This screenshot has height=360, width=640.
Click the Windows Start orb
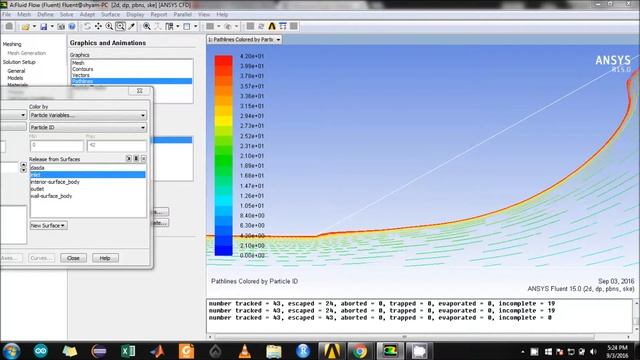coord(11,351)
